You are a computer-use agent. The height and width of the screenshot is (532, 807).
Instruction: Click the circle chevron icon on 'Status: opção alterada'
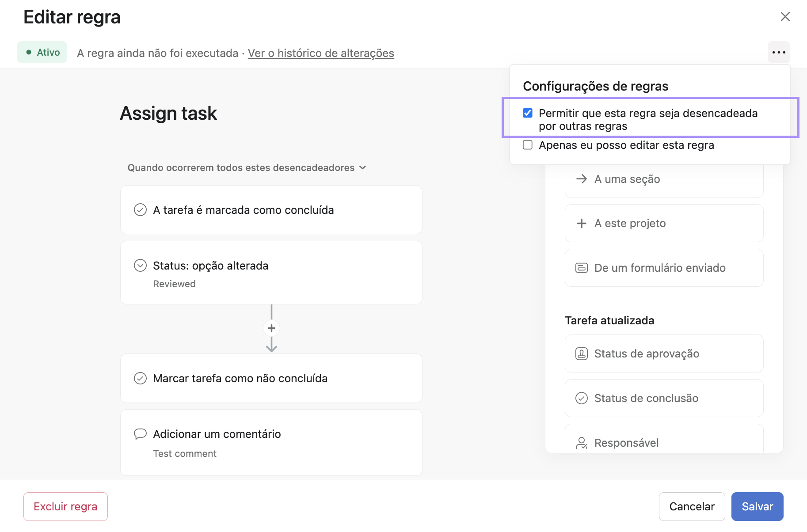tap(140, 265)
